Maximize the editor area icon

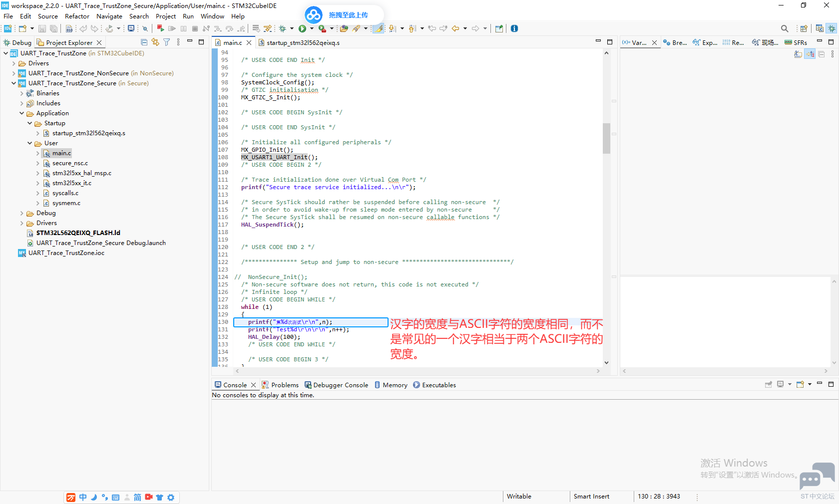click(610, 42)
